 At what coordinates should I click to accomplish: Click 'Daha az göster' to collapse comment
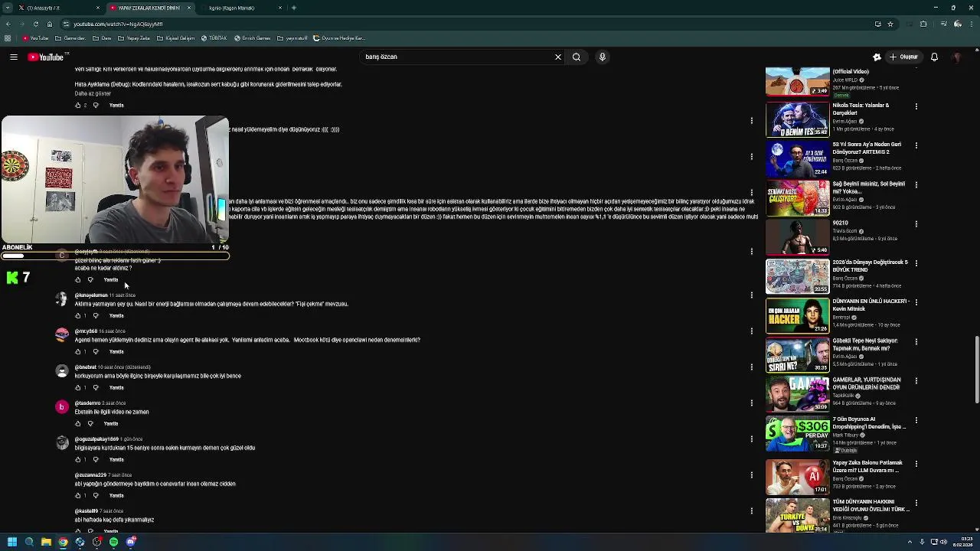tap(93, 93)
